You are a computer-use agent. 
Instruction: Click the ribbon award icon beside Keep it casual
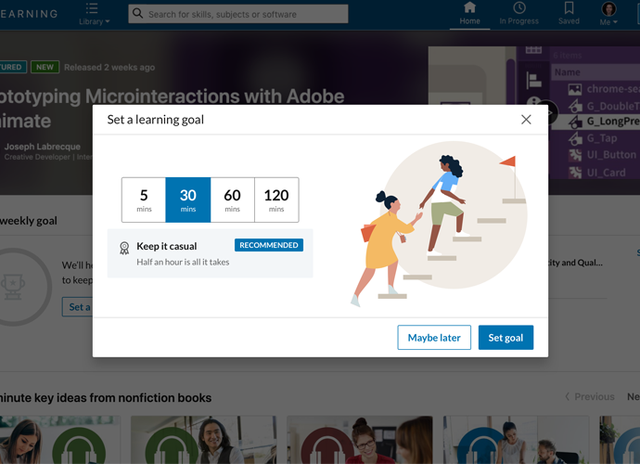coord(124,248)
